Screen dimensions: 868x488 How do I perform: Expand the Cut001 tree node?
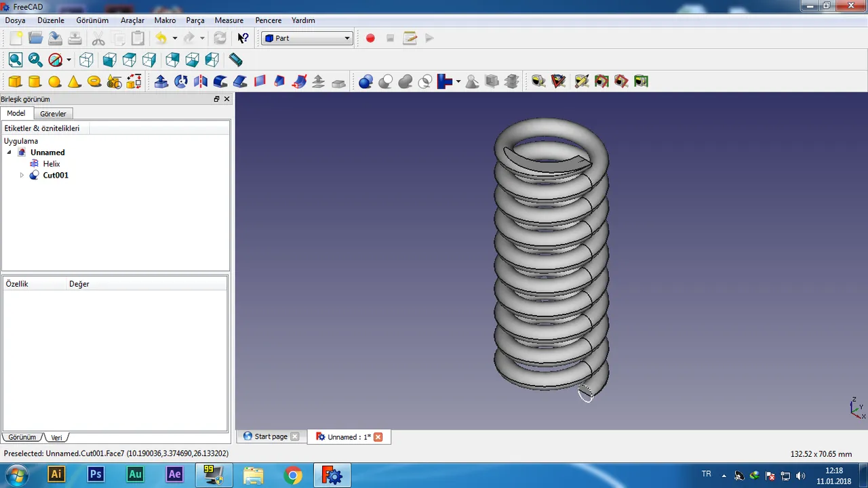coord(22,175)
